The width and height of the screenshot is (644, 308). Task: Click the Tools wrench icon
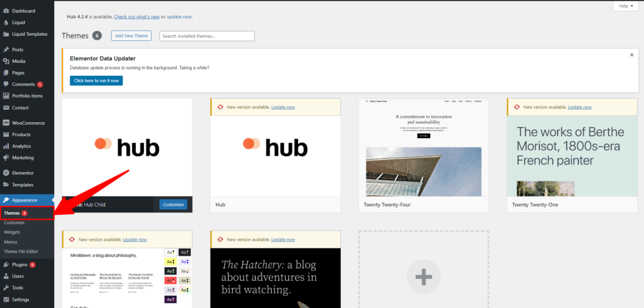[x=6, y=288]
